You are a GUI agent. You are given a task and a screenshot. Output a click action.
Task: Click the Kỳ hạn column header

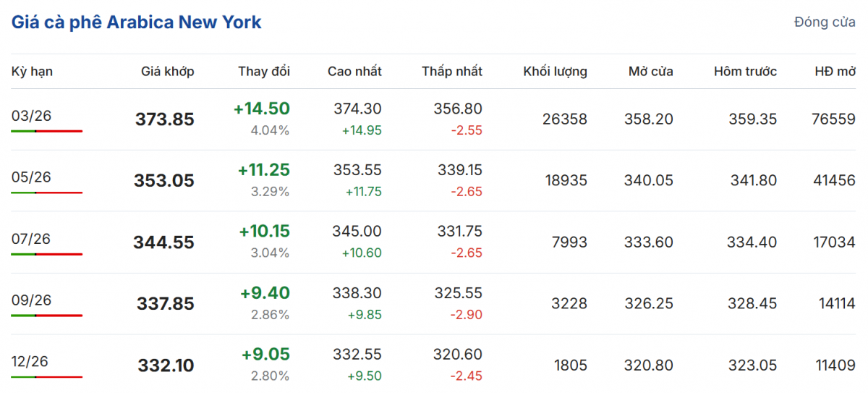coord(32,72)
